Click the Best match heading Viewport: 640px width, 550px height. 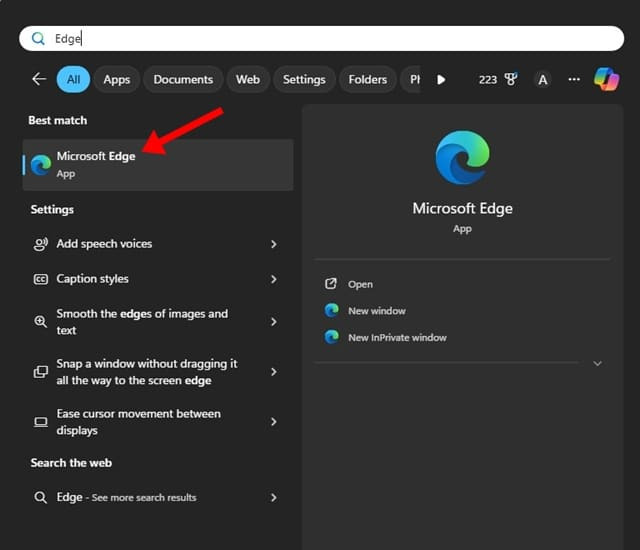coord(58,120)
